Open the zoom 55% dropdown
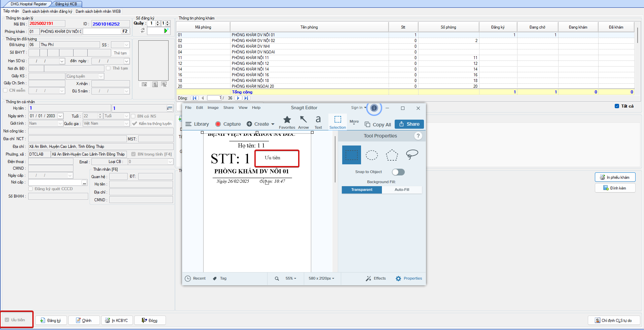 point(291,278)
